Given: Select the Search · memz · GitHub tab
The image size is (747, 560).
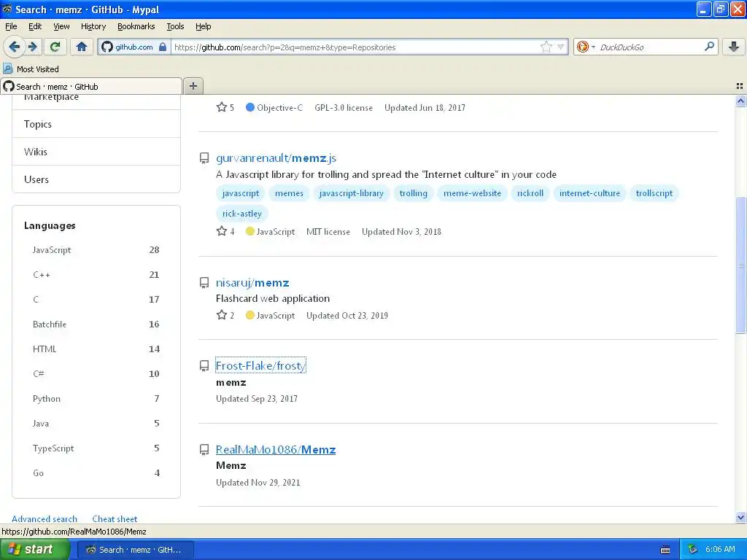Looking at the screenshot, I should coord(91,86).
